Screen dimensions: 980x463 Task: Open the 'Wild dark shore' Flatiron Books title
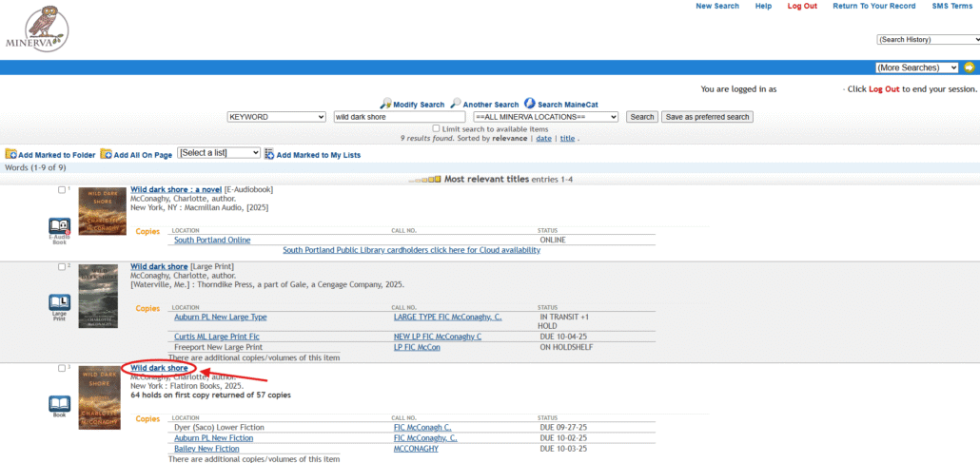[x=159, y=368]
